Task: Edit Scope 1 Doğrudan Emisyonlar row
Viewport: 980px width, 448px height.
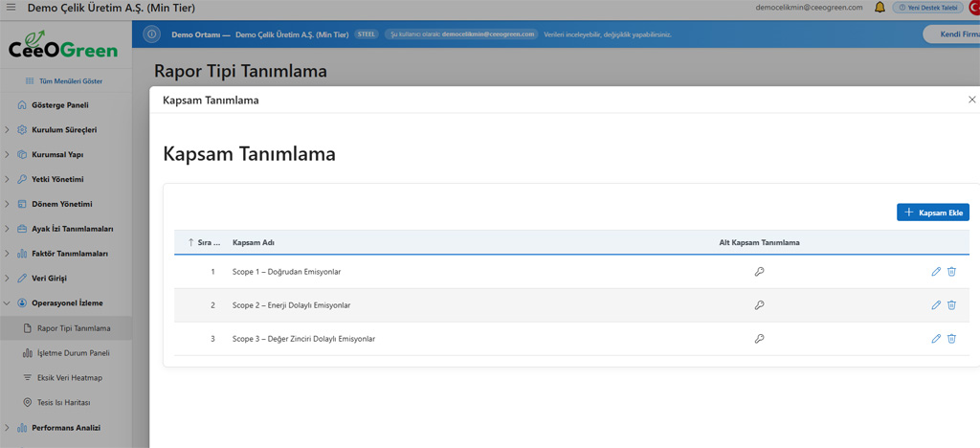Action: coord(936,272)
